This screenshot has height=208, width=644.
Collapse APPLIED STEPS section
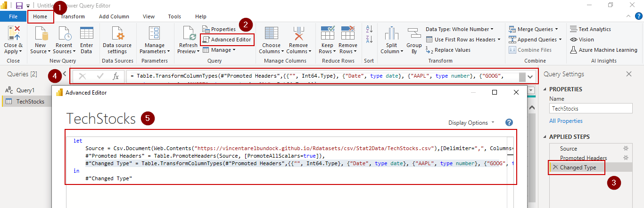546,137
